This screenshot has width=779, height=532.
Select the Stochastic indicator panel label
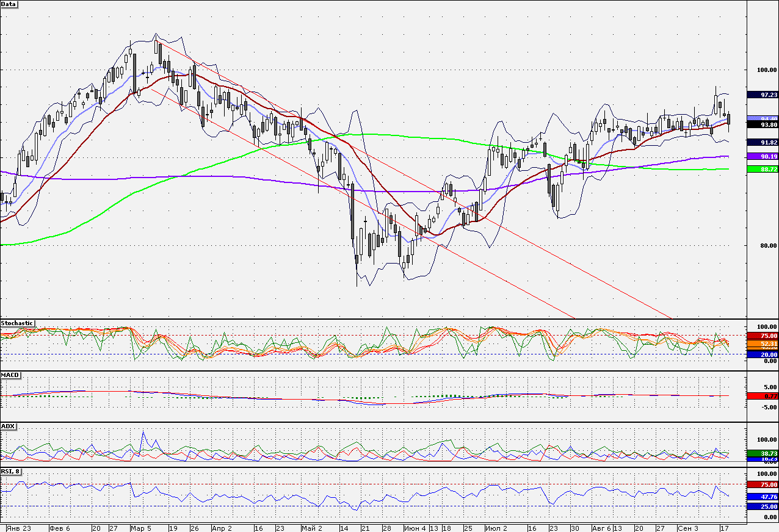(x=17, y=323)
